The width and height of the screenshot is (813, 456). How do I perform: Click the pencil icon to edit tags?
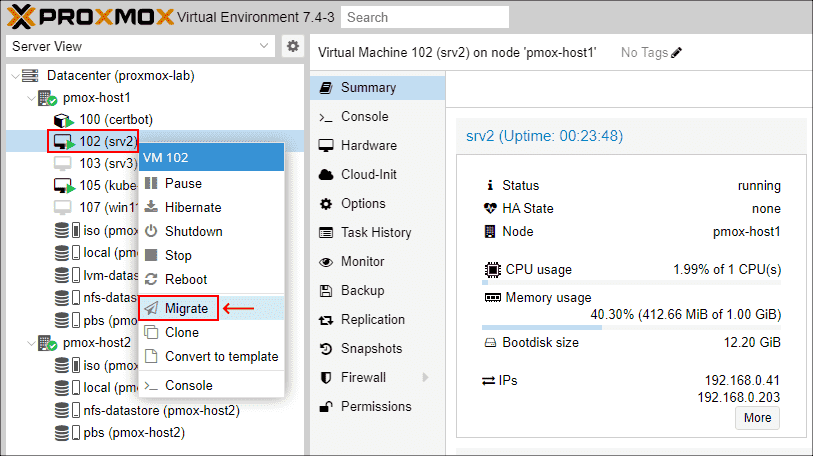coord(677,52)
